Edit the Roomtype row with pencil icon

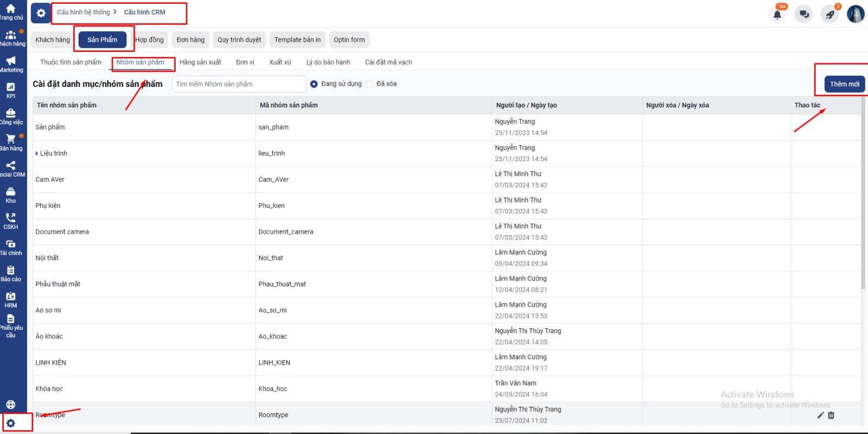click(820, 415)
